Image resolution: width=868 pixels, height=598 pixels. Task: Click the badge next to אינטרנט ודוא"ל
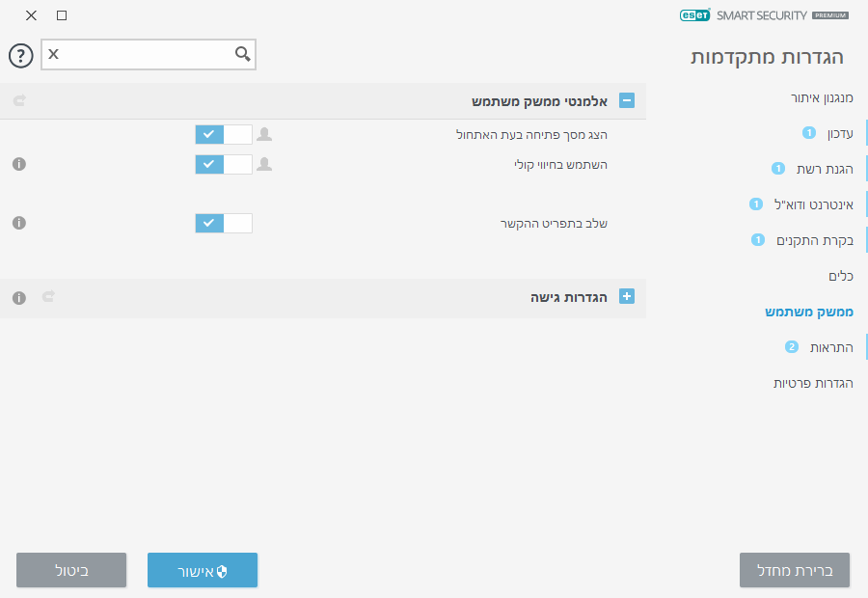755,204
